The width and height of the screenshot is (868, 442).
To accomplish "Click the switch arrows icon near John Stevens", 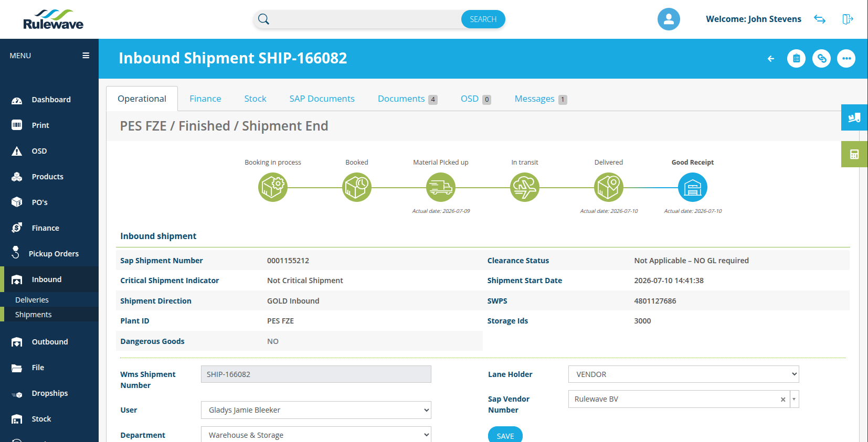I will tap(820, 19).
